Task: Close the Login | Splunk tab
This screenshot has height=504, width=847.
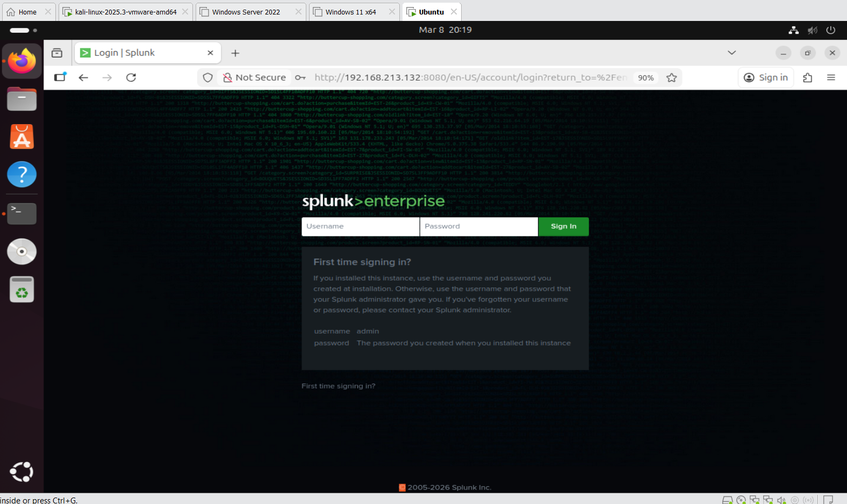Action: click(210, 53)
